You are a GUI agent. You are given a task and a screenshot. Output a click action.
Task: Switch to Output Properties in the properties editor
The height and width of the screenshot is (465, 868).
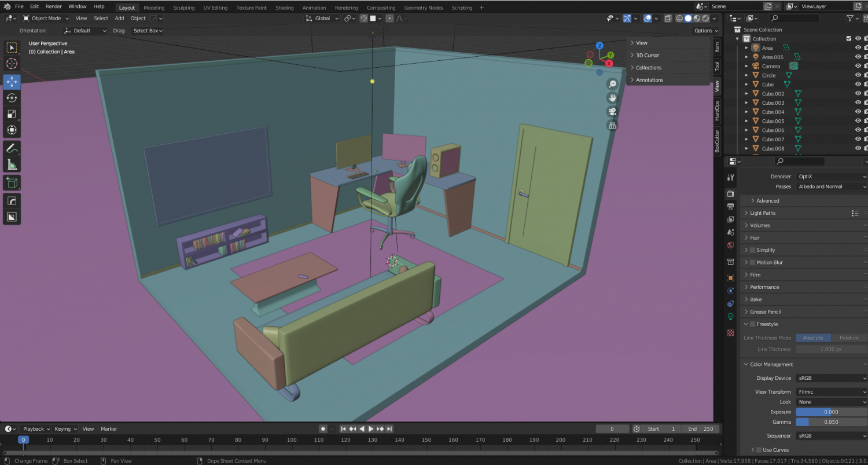pos(730,206)
